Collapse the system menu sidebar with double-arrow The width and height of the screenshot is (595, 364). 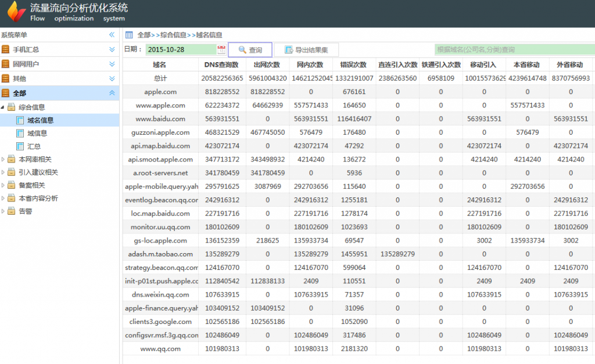(112, 35)
